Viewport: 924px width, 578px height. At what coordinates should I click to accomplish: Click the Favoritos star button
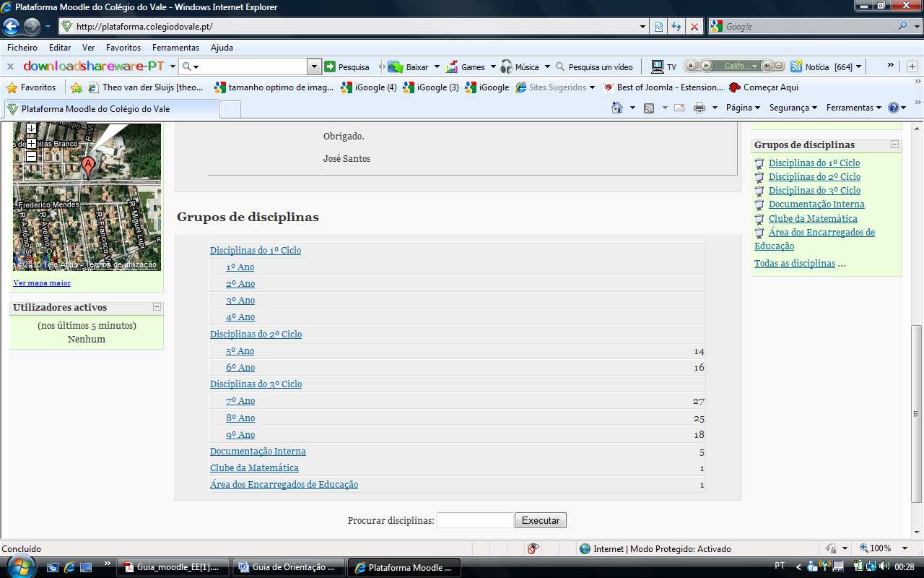tap(31, 87)
